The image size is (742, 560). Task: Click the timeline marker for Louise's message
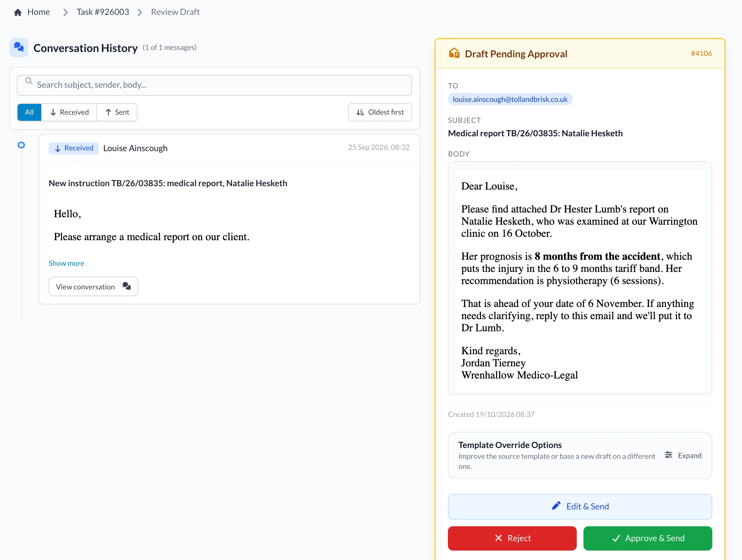(21, 145)
